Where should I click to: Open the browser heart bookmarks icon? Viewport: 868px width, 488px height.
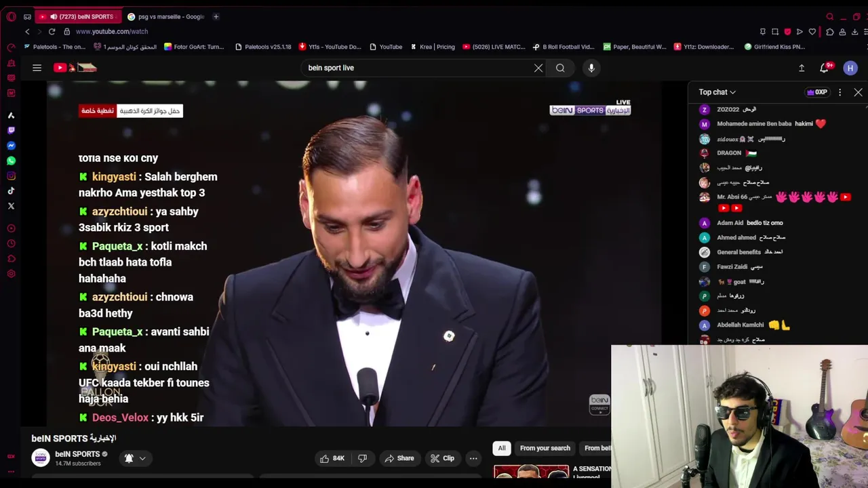pos(812,31)
